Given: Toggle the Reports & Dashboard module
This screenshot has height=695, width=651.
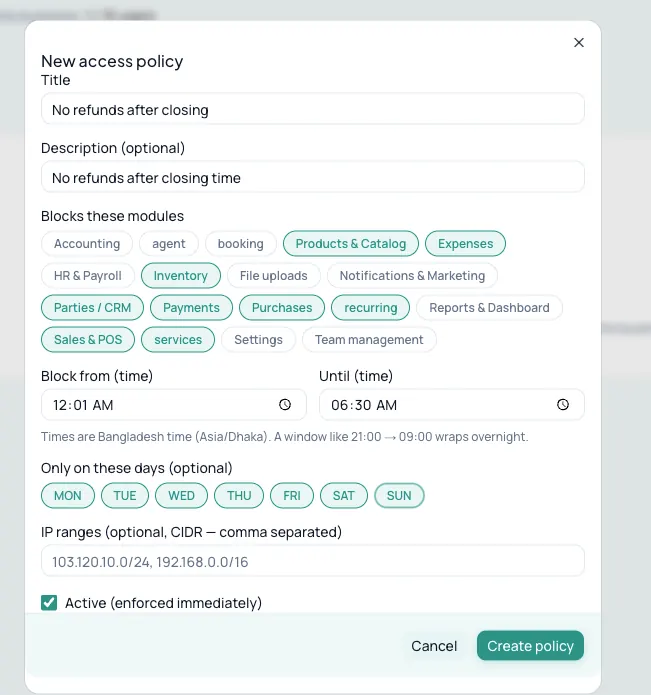Looking at the screenshot, I should point(489,308).
